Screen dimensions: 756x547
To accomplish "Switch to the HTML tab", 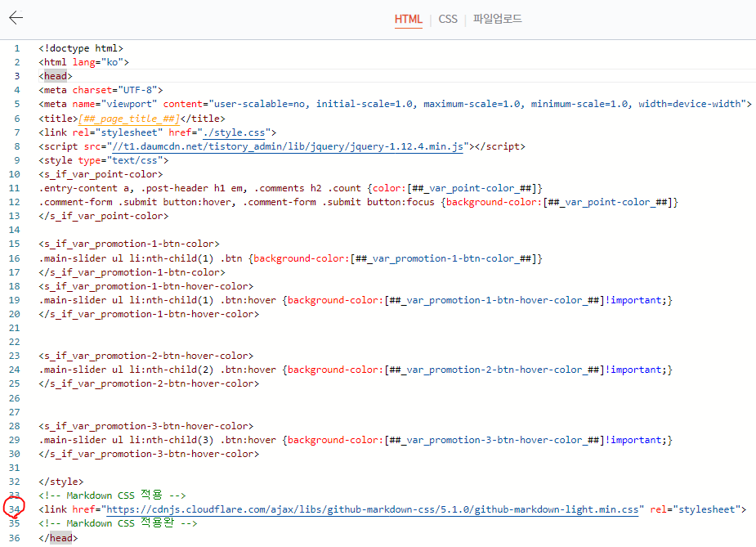I will coord(409,20).
